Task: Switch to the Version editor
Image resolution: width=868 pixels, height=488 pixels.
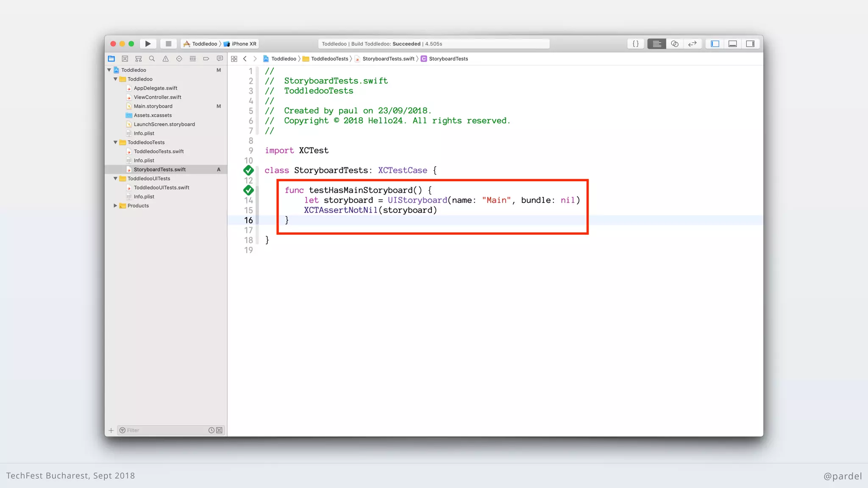Action: (x=692, y=44)
